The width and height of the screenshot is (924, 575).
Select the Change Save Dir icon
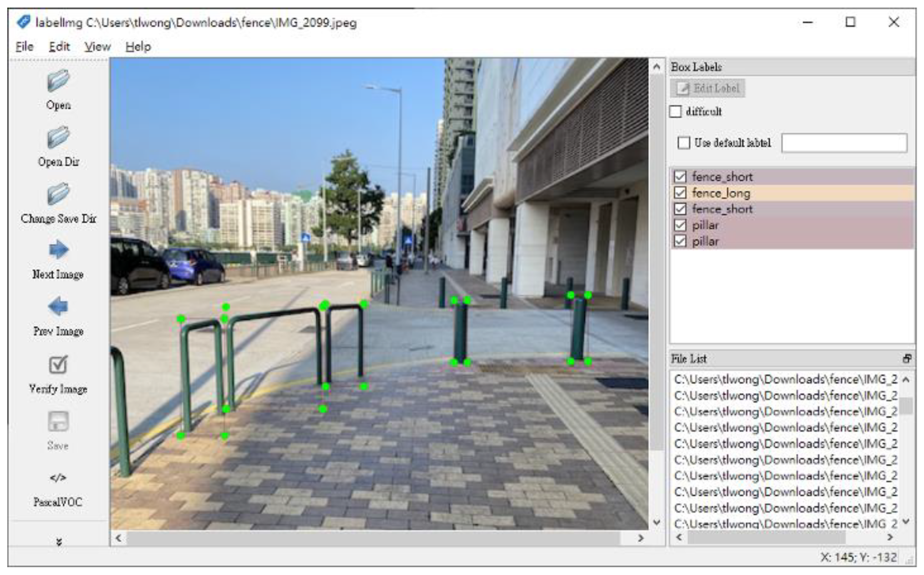pos(58,193)
